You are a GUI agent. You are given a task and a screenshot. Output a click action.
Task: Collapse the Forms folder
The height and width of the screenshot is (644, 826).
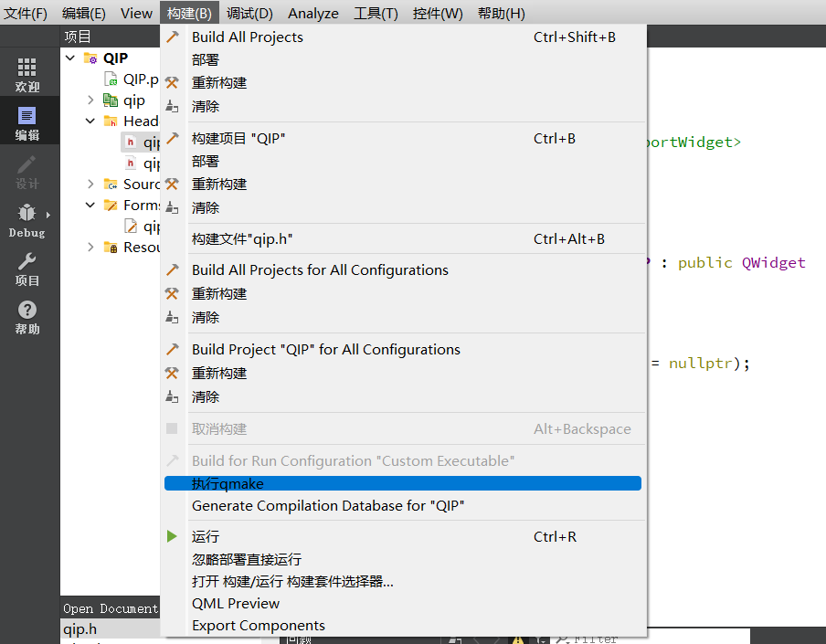(90, 205)
